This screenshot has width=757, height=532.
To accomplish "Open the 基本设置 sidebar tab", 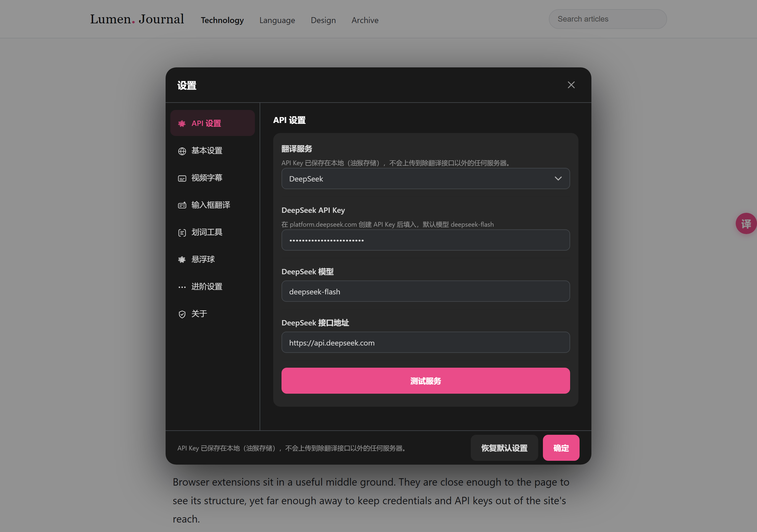I will [212, 150].
